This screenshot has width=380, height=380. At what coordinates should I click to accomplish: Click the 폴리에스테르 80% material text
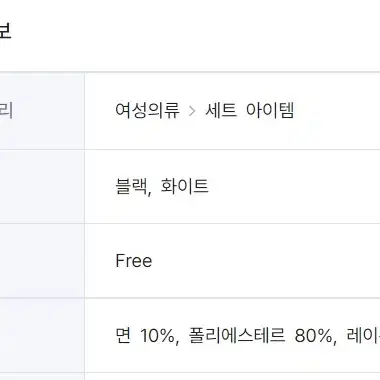coord(260,335)
